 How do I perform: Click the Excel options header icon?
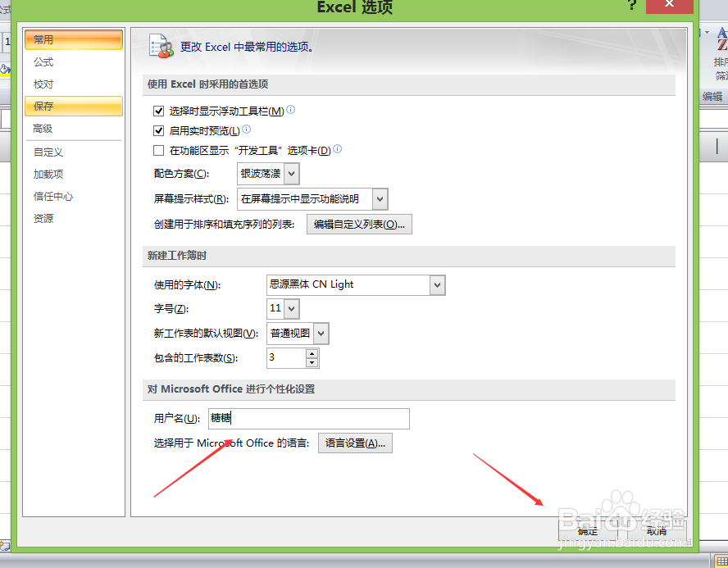(x=162, y=47)
